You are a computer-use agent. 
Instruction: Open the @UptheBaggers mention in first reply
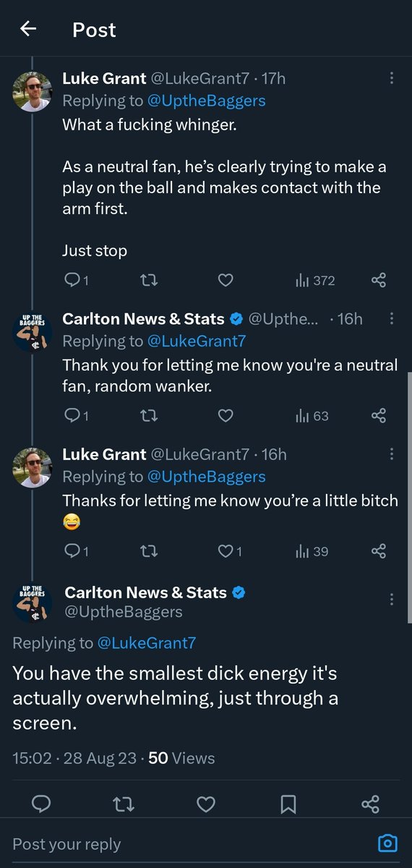click(207, 101)
